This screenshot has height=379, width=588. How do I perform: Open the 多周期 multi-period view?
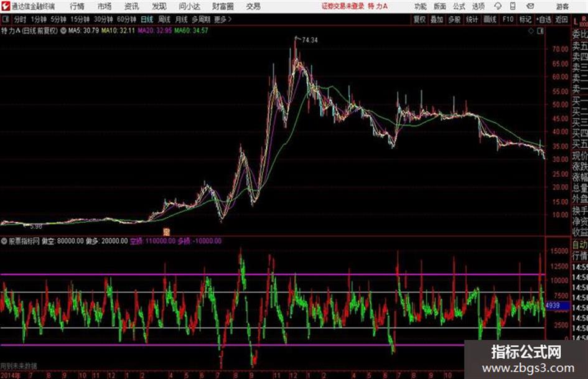(x=201, y=19)
